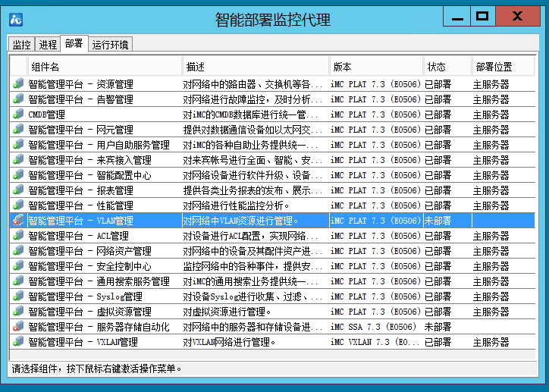Open the 运行环境 tab
The image size is (549, 392).
point(110,45)
